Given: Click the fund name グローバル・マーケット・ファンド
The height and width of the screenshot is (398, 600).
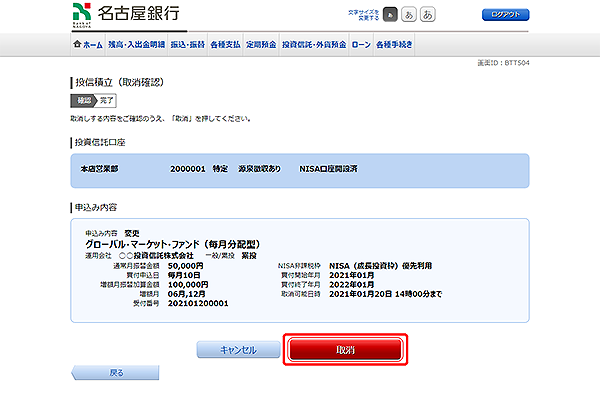Looking at the screenshot, I should click(172, 244).
